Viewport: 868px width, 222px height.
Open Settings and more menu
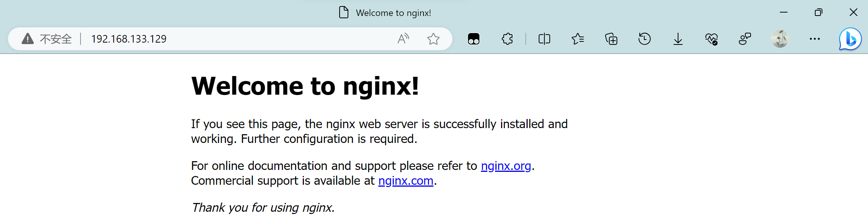coord(815,39)
